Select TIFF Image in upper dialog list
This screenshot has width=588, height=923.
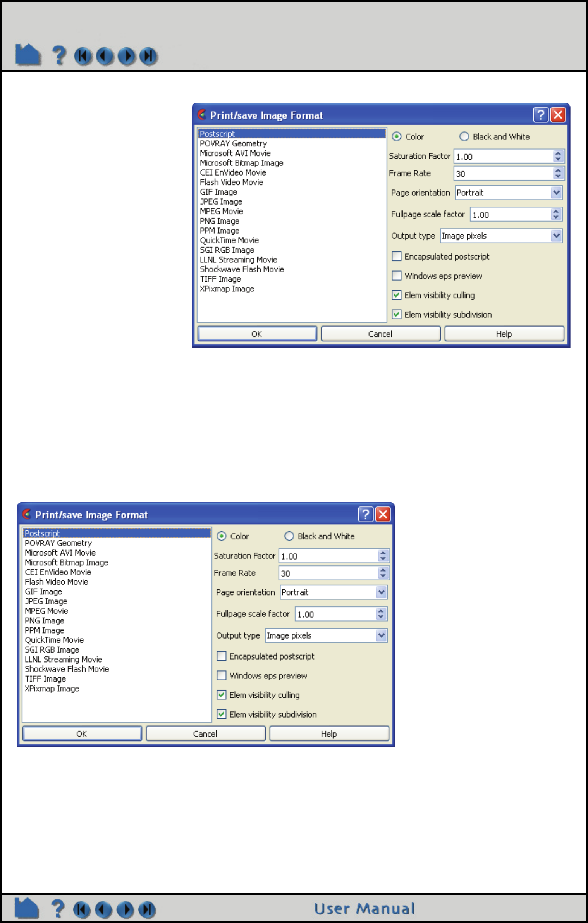coord(220,279)
